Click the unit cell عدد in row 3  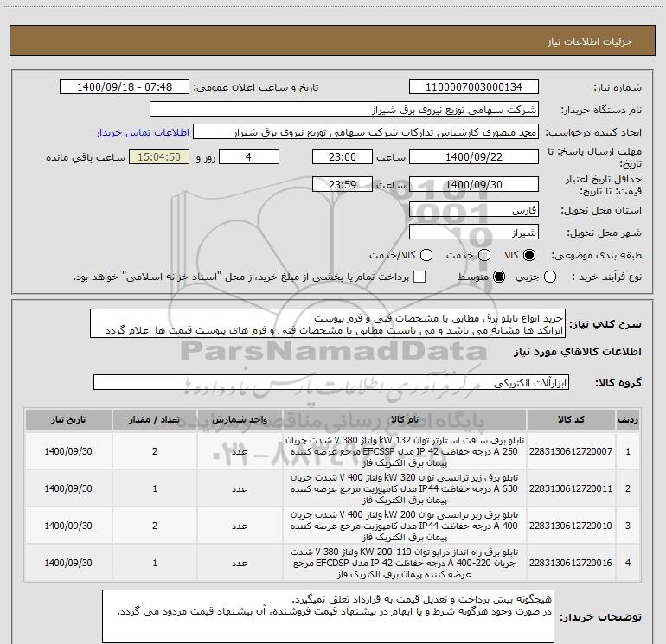pos(240,526)
